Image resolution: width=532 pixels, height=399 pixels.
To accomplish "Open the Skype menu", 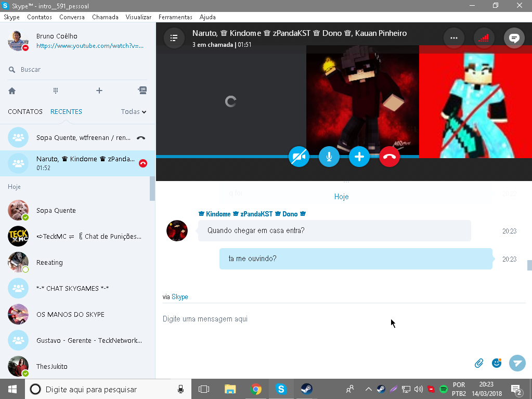I will pyautogui.click(x=11, y=17).
